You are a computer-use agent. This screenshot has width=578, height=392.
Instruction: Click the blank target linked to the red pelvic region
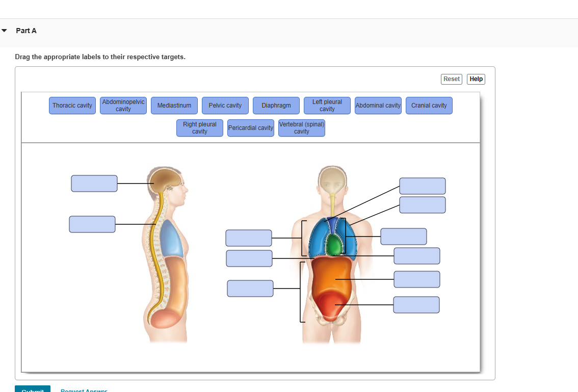[416, 305]
